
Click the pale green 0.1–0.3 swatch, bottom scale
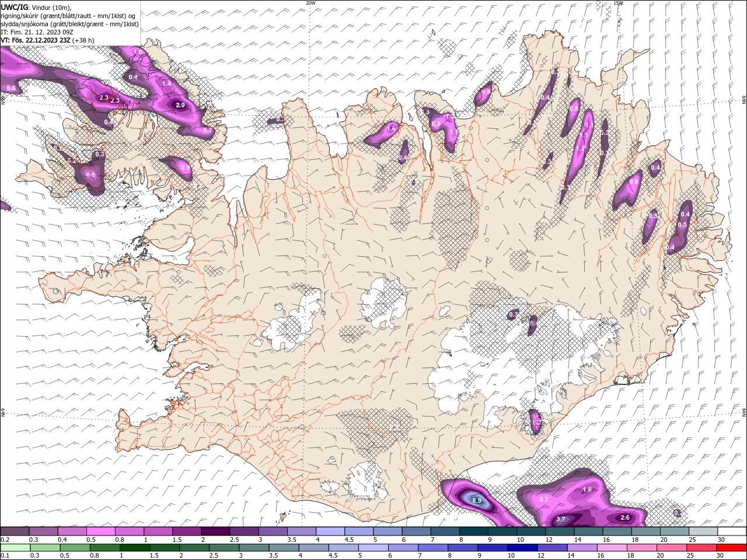pos(15,548)
